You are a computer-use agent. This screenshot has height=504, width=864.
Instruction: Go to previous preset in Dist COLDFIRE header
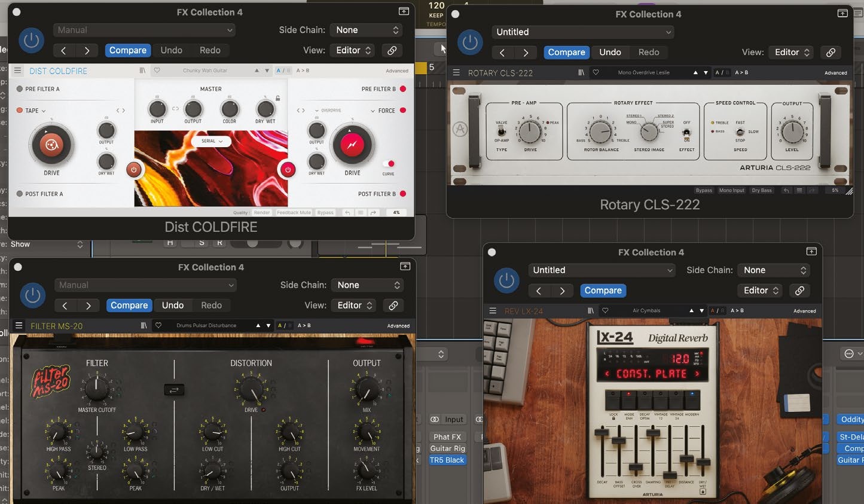(64, 51)
